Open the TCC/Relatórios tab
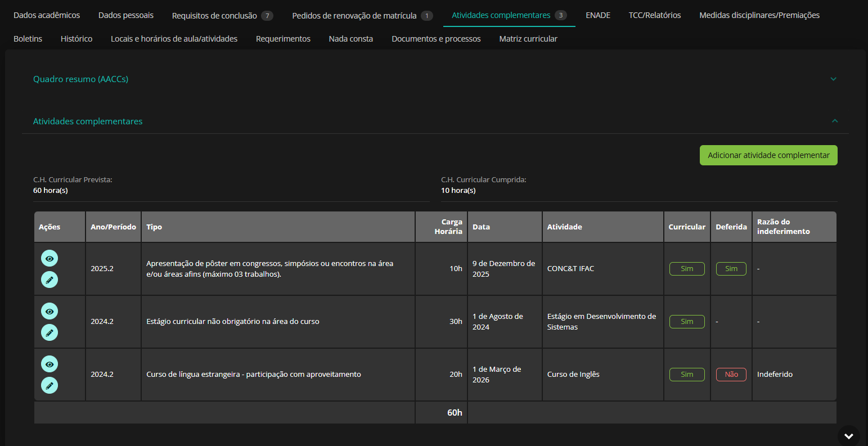This screenshot has height=446, width=868. click(x=654, y=15)
